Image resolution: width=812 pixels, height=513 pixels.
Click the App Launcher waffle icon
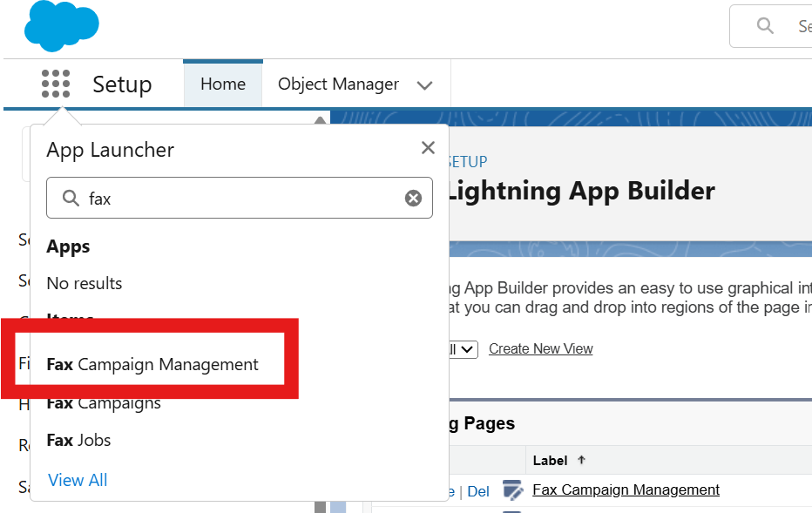coord(56,84)
